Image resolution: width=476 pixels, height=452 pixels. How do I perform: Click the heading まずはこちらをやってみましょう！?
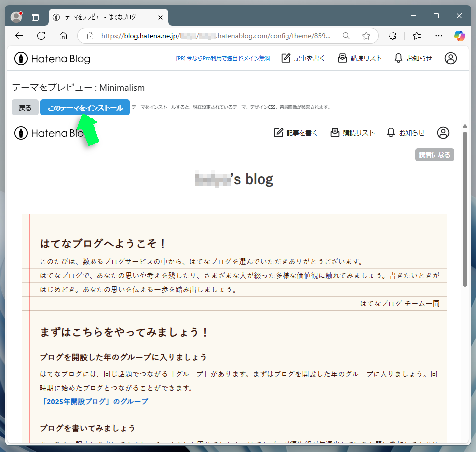(x=124, y=332)
